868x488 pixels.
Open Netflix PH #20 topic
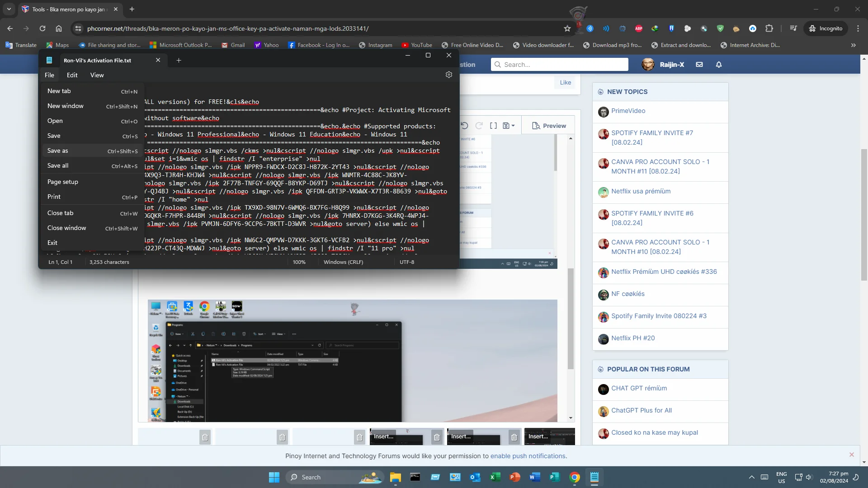633,338
